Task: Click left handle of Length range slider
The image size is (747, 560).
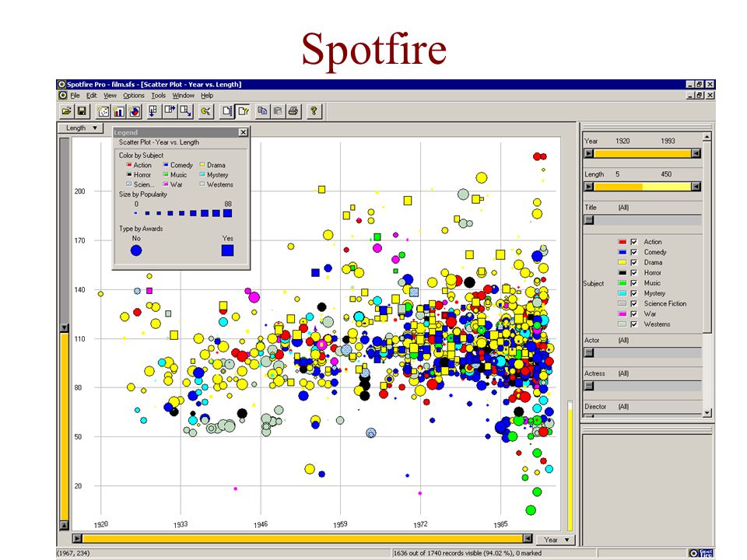Action: [x=589, y=186]
